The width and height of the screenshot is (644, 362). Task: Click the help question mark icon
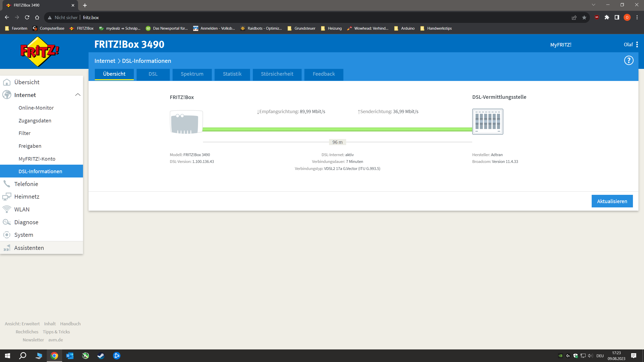click(x=629, y=60)
